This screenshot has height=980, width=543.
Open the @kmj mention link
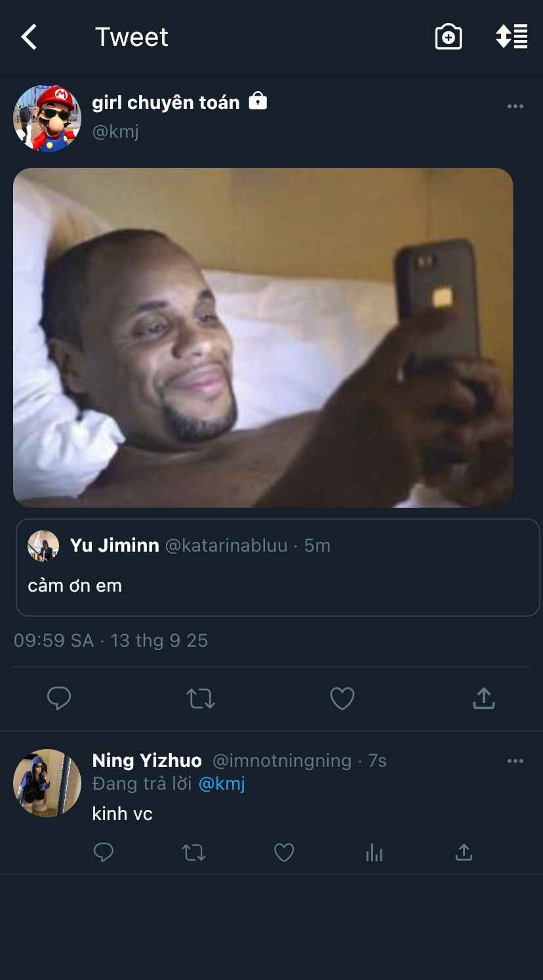pyautogui.click(x=222, y=784)
